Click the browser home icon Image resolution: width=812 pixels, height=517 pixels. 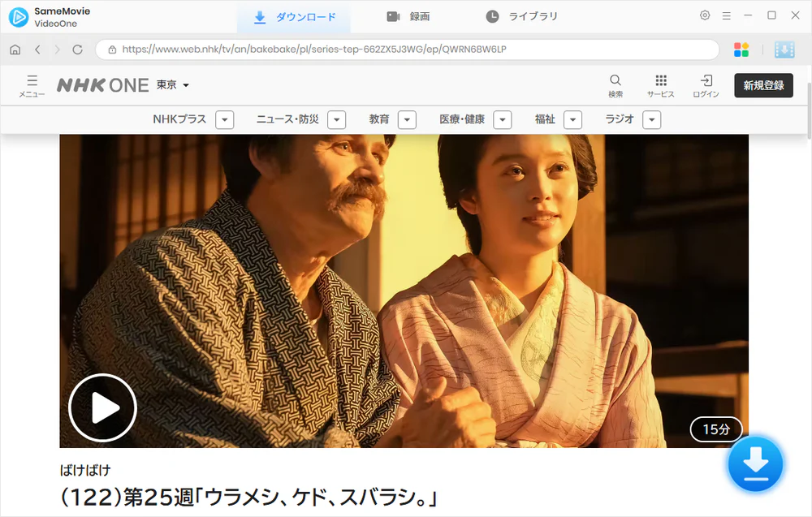15,50
